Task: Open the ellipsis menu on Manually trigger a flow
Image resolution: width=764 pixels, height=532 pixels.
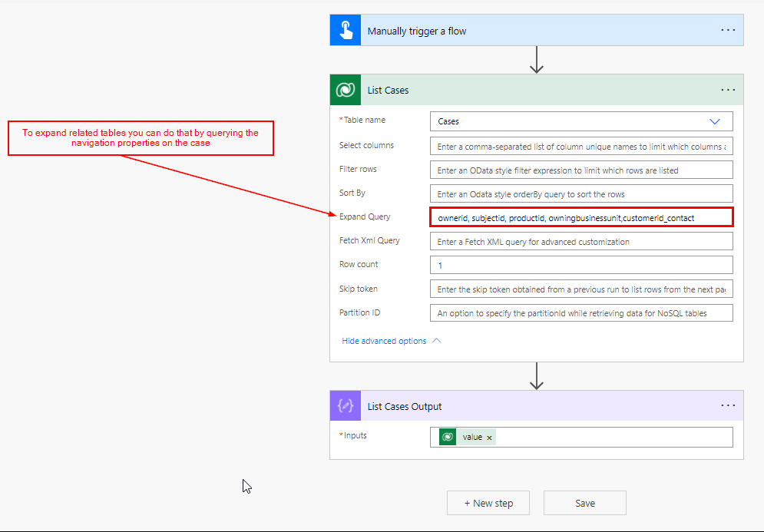Action: (x=727, y=30)
